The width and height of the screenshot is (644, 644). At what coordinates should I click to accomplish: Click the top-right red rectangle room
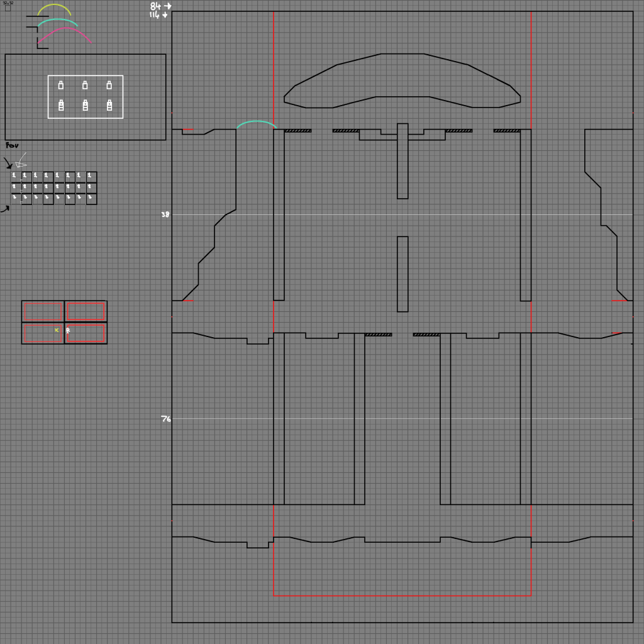coord(86,311)
